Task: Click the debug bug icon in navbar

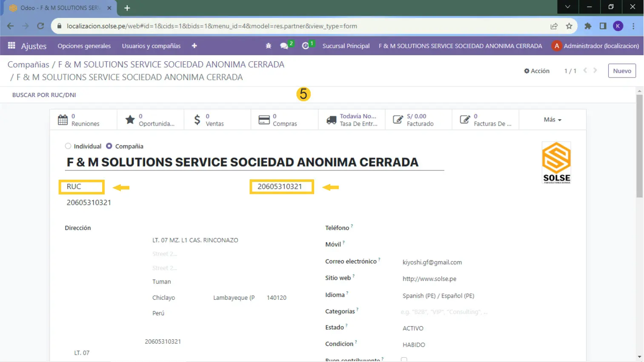Action: pos(269,46)
